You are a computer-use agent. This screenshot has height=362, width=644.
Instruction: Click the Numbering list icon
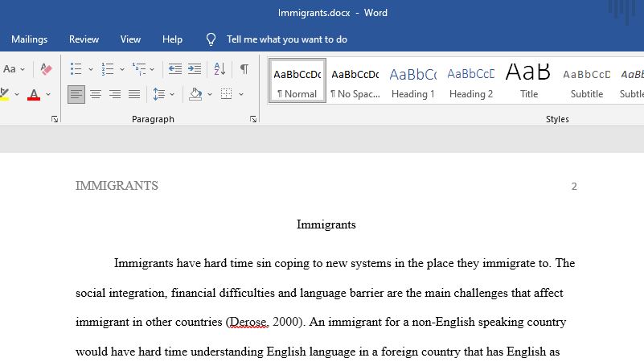[x=108, y=69]
